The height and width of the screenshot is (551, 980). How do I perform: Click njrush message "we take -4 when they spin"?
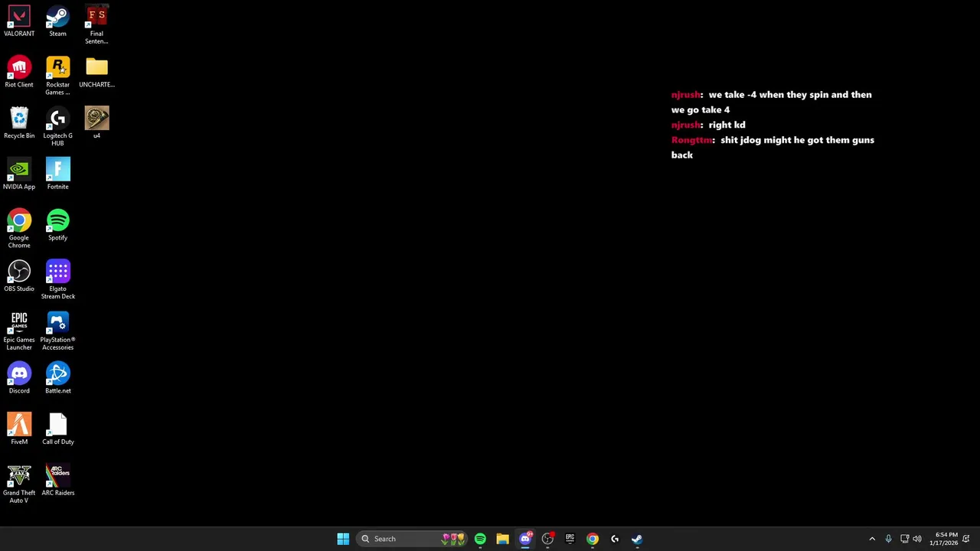tap(772, 102)
